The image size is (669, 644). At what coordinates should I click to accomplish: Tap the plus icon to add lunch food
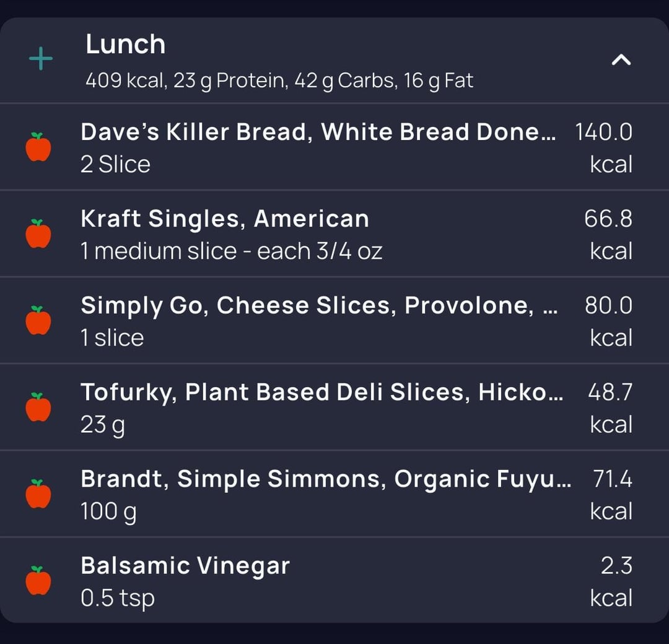pos(41,59)
